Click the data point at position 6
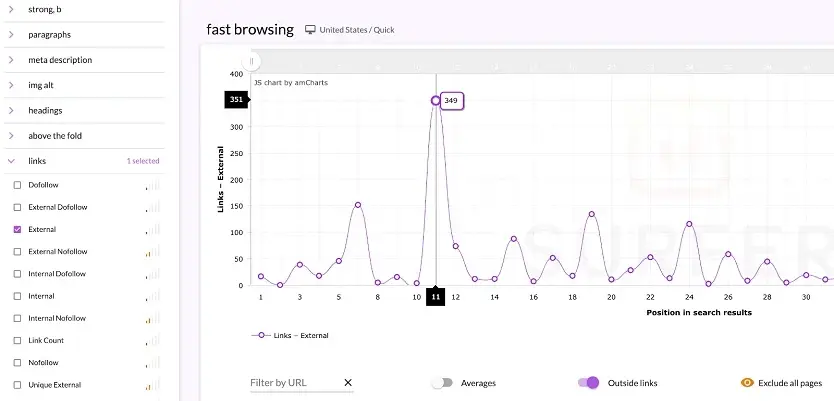Image resolution: width=834 pixels, height=401 pixels. [x=358, y=205]
